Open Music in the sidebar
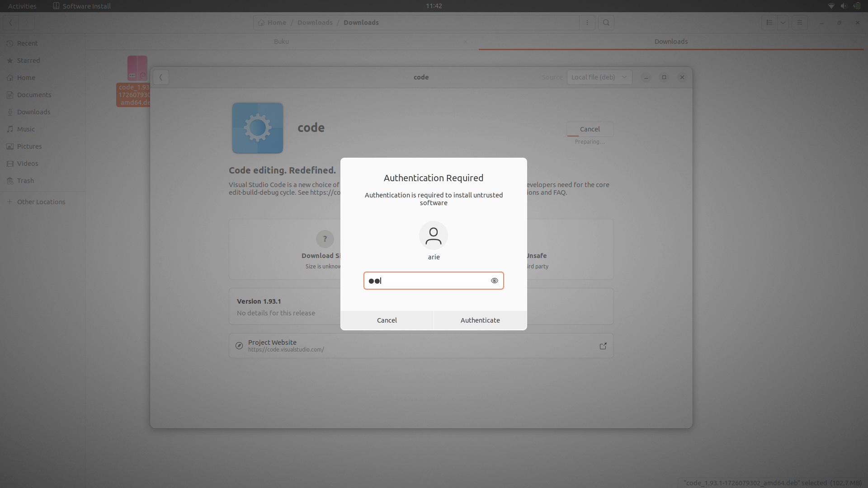 click(42, 129)
